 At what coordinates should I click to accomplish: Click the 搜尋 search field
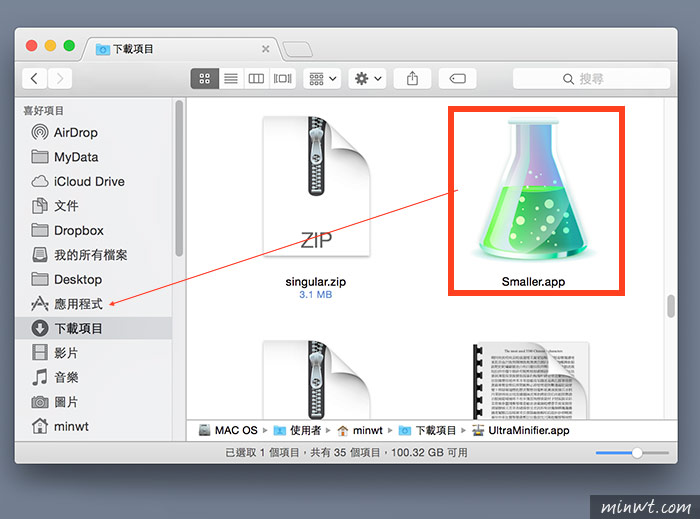(x=592, y=79)
